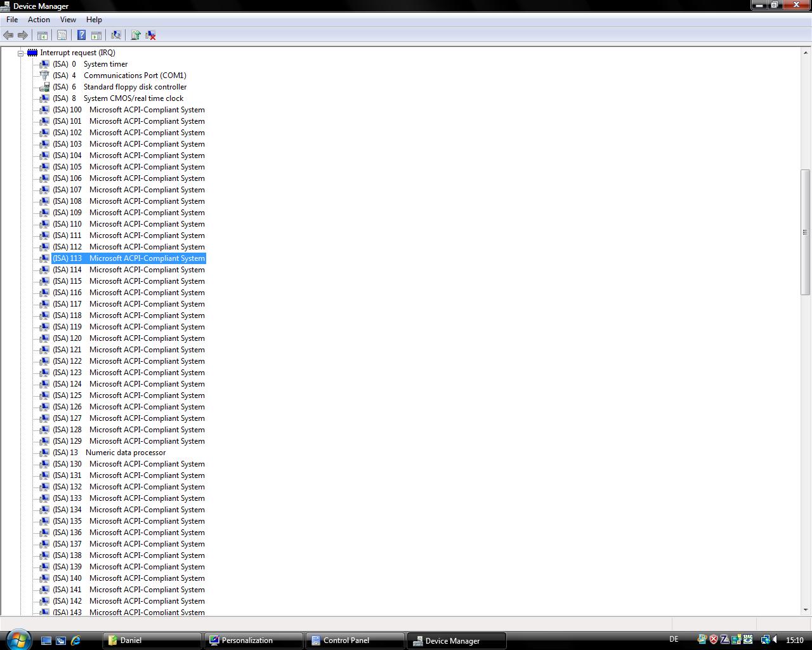Select (ISA) 117 Microsoft ACPI-Compliant System

pos(129,304)
